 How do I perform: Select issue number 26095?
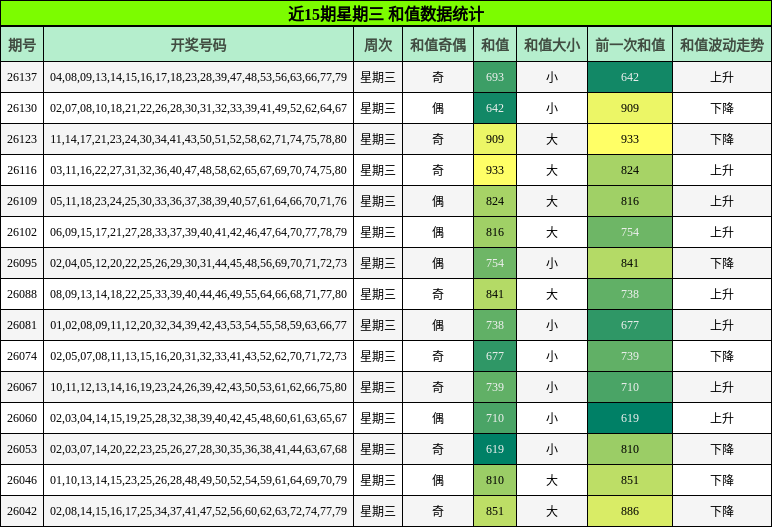click(x=22, y=263)
